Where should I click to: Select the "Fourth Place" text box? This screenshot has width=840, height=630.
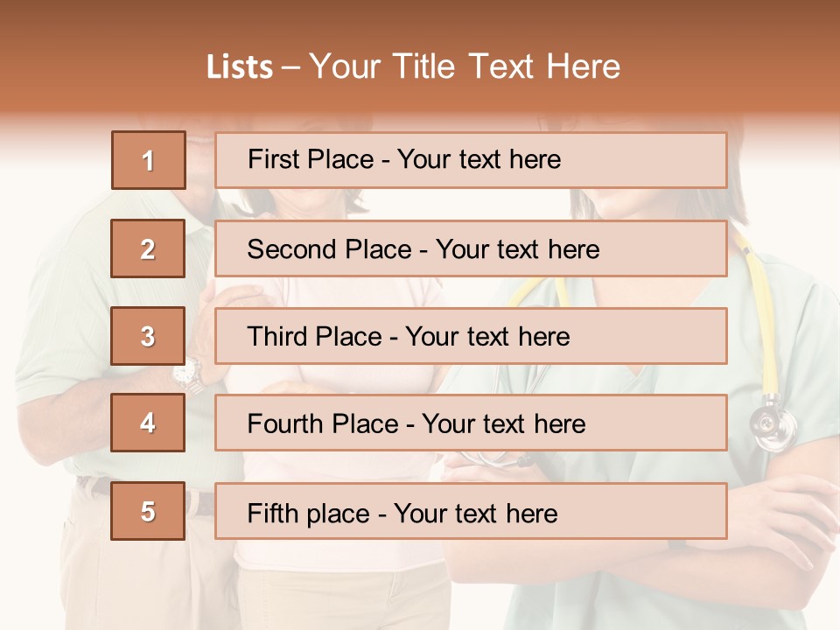point(471,423)
